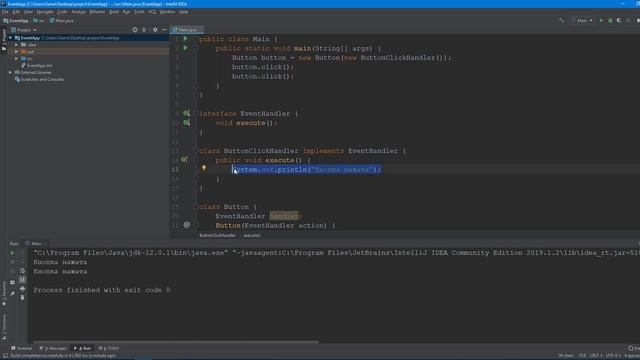Viewport: 640px width, 360px height.
Task: Click the execute() editor breadcrumb
Action: click(x=252, y=236)
